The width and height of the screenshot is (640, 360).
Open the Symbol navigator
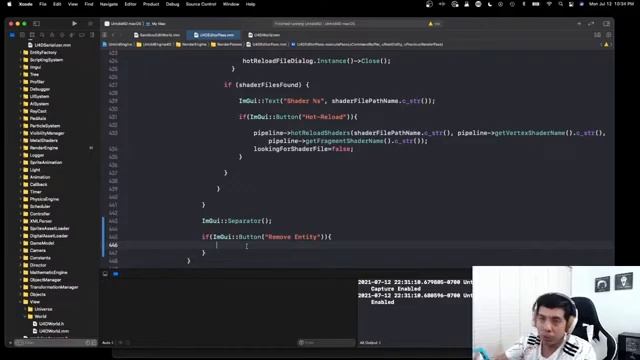[32, 35]
